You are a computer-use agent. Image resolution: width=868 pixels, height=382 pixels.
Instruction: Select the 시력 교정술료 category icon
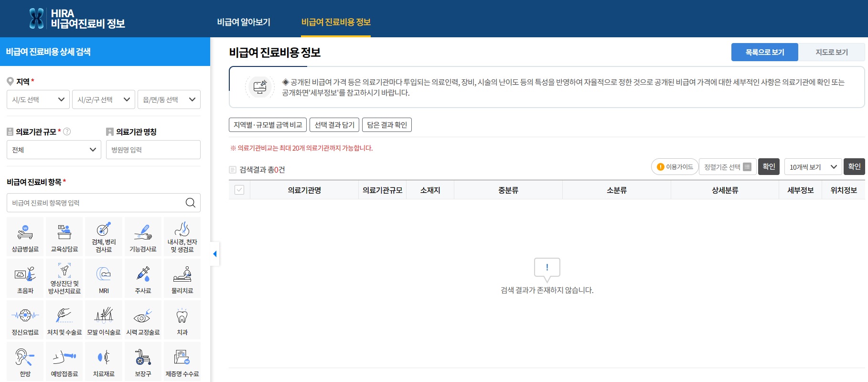coord(143,320)
